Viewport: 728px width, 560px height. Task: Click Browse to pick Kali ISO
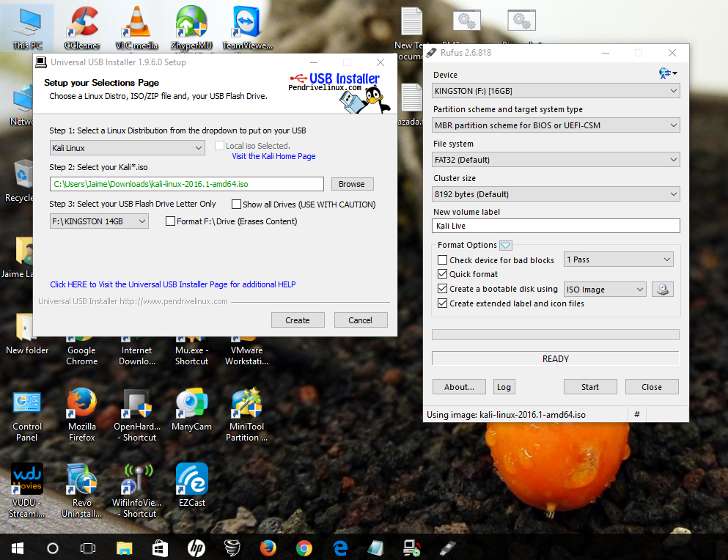353,184
